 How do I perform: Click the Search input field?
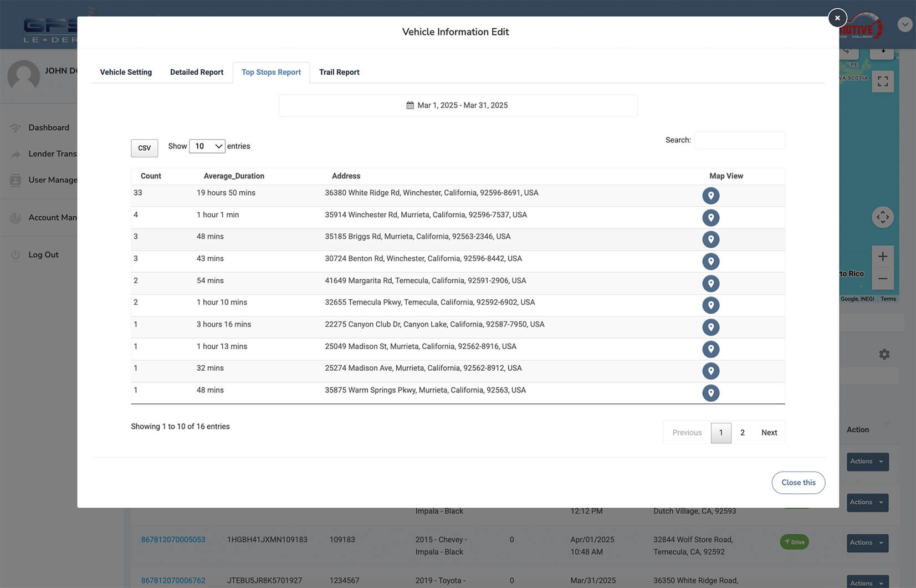[740, 140]
